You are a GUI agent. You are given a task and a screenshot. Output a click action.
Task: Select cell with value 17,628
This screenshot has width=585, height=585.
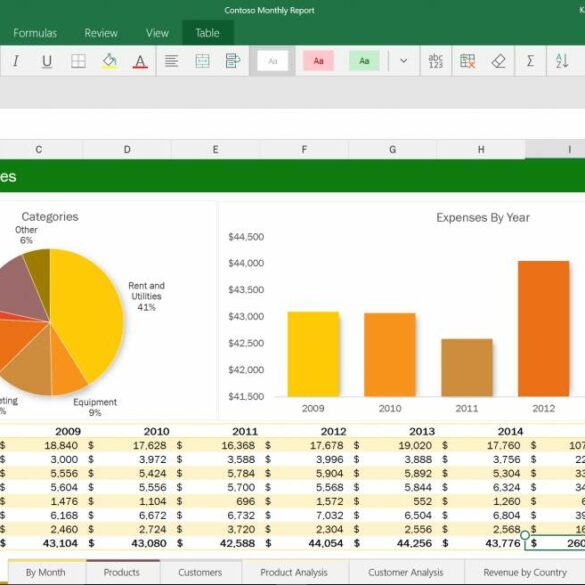pyautogui.click(x=127, y=445)
